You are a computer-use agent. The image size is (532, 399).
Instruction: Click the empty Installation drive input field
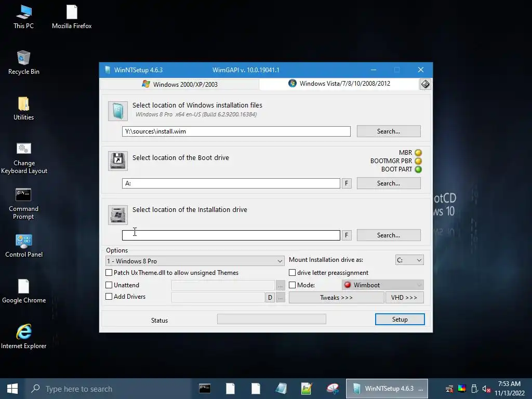(231, 235)
